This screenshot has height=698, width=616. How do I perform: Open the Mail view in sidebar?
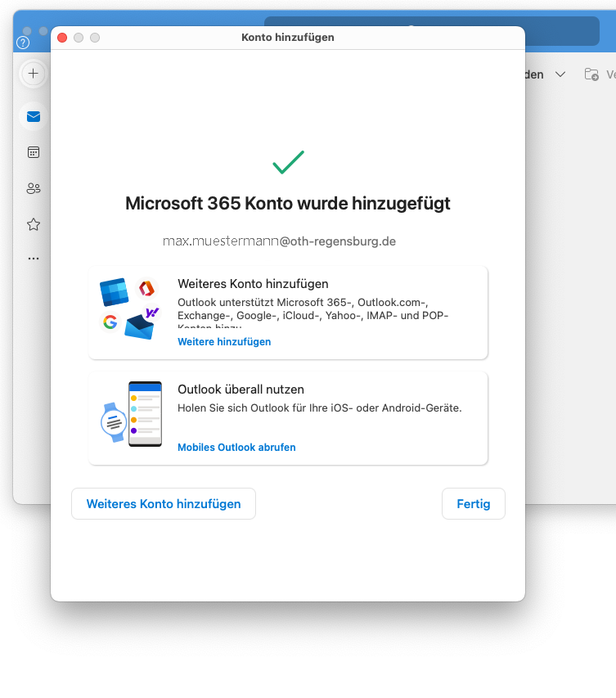pos(34,117)
